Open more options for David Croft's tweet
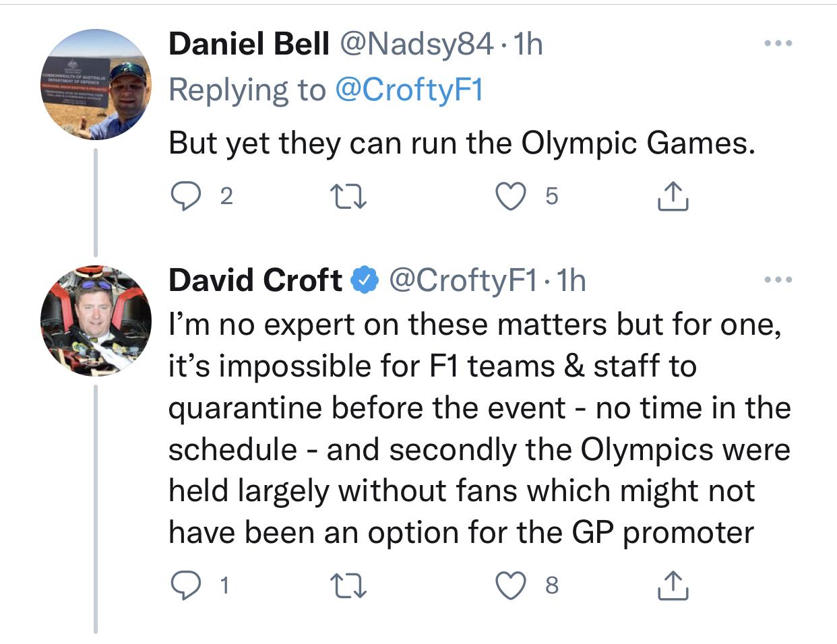 click(778, 279)
